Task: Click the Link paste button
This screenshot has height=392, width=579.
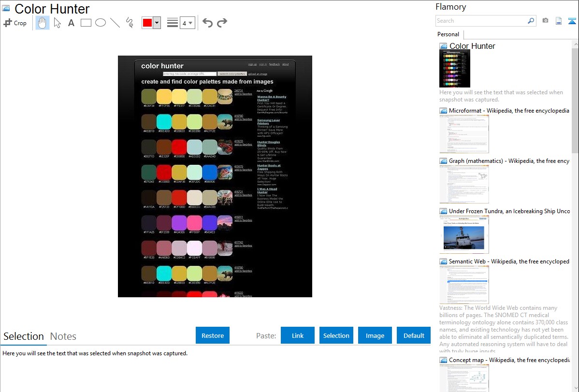Action: coord(298,335)
